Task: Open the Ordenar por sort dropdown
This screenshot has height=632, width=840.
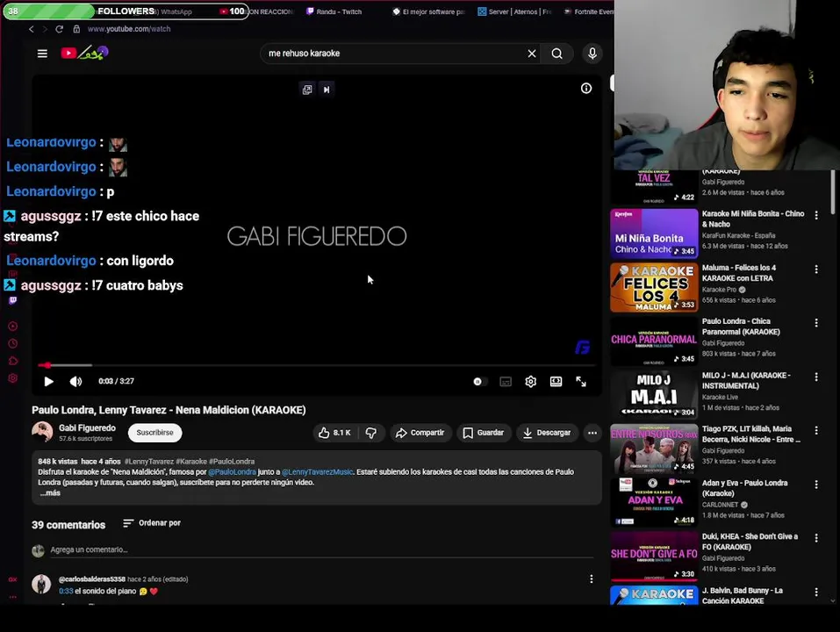Action: 152,523
